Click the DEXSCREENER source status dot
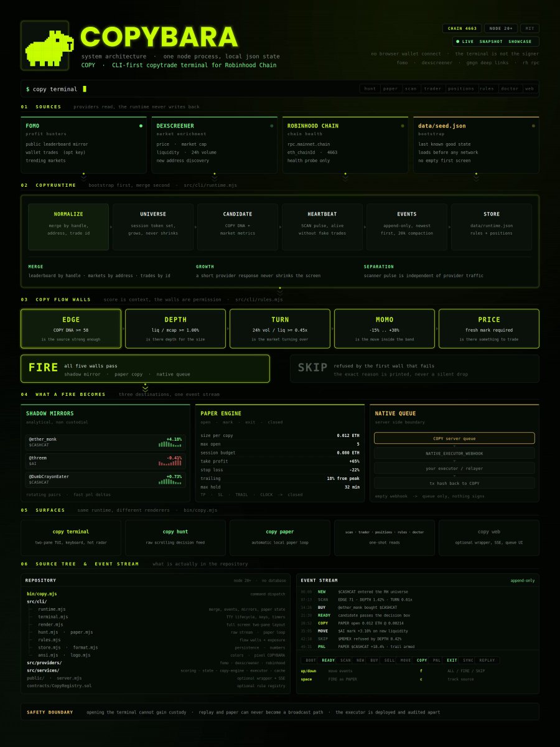Screen dimensions: 560x747 pyautogui.click(x=271, y=126)
